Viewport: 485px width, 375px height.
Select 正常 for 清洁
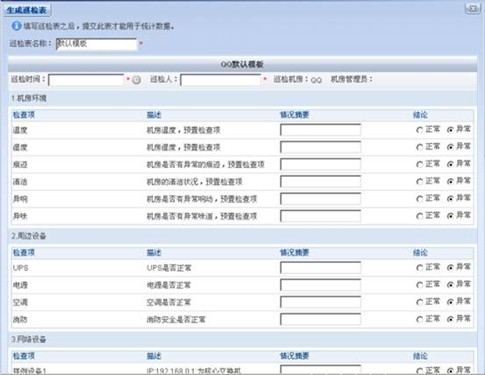tap(420, 182)
